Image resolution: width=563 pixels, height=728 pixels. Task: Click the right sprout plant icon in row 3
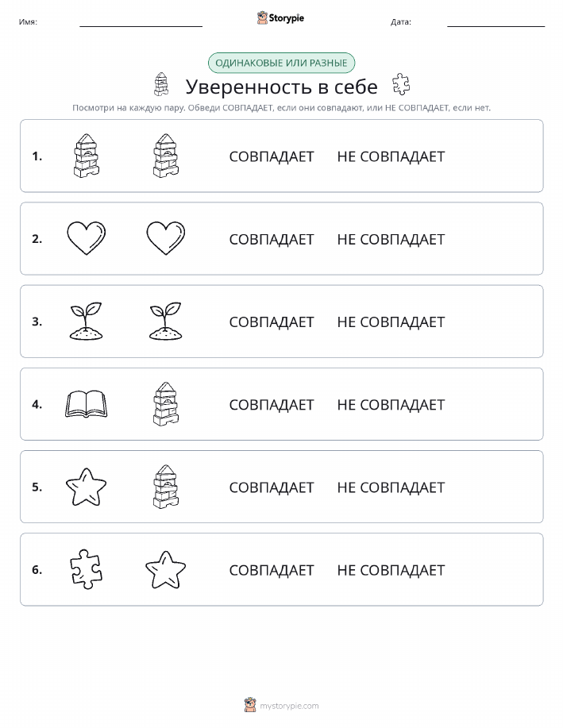(165, 322)
